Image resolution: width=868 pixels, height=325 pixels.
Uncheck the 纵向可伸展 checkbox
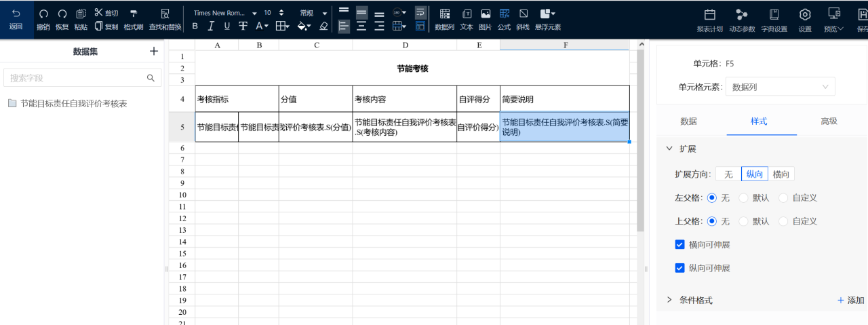point(680,268)
